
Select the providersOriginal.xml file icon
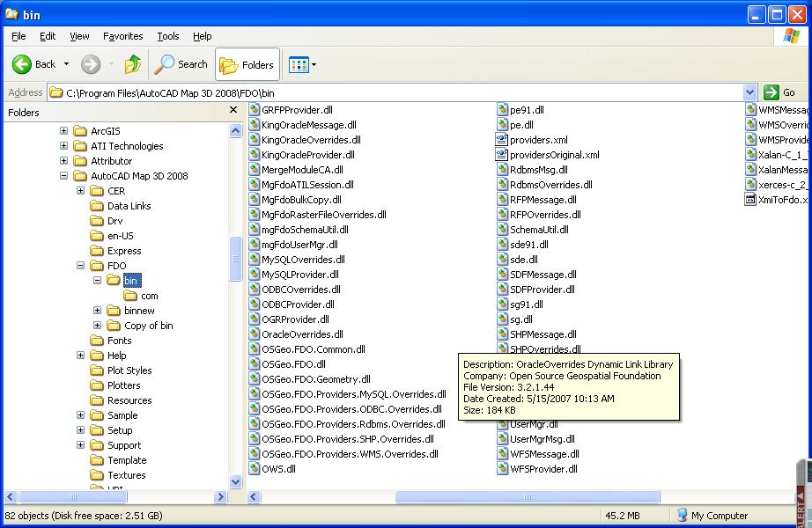coord(502,155)
